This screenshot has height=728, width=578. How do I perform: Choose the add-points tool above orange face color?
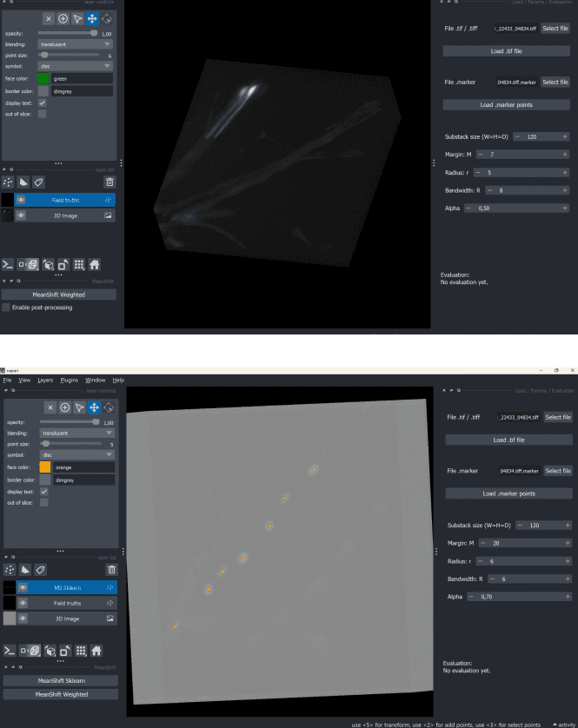(x=65, y=407)
